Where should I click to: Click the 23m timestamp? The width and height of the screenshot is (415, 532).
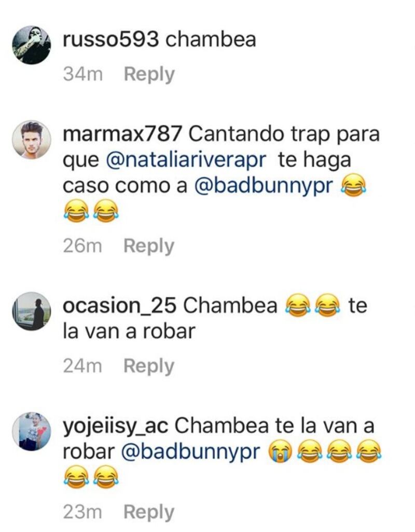(x=82, y=512)
